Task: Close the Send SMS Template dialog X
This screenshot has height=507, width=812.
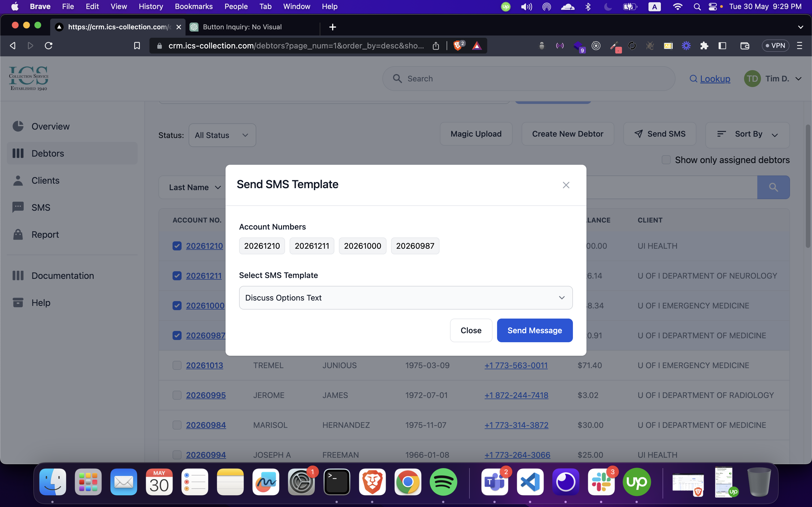Action: click(x=566, y=185)
